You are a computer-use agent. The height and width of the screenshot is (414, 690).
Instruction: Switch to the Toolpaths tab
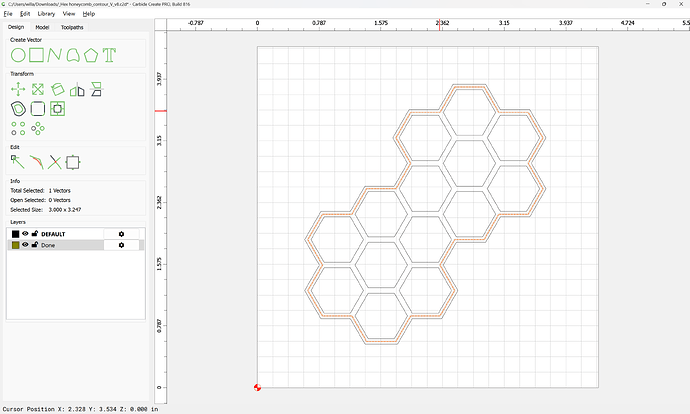(72, 27)
